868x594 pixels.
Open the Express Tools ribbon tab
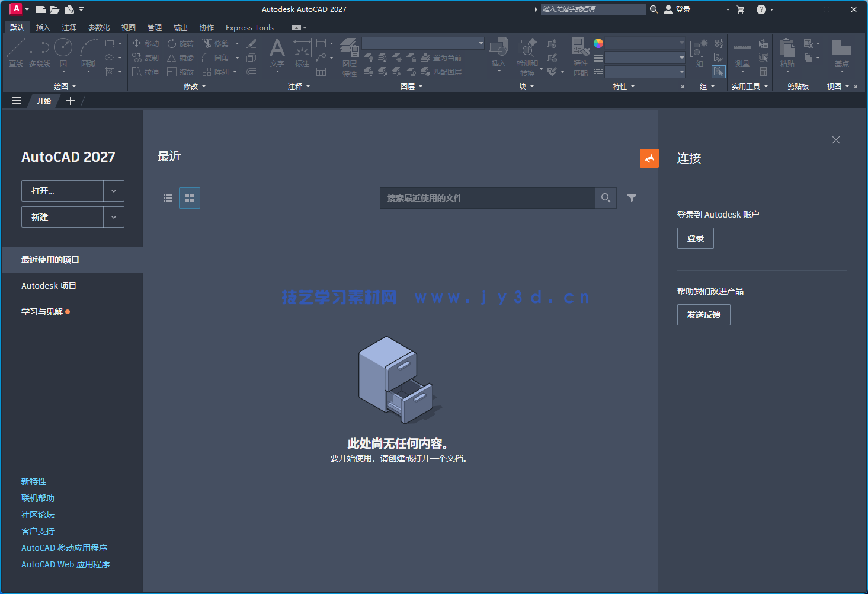pos(249,27)
